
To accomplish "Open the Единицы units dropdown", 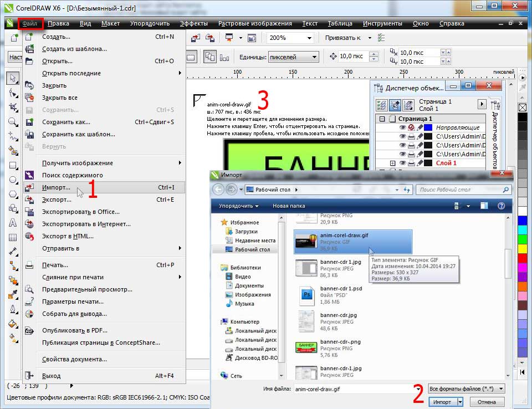I will click(x=314, y=57).
